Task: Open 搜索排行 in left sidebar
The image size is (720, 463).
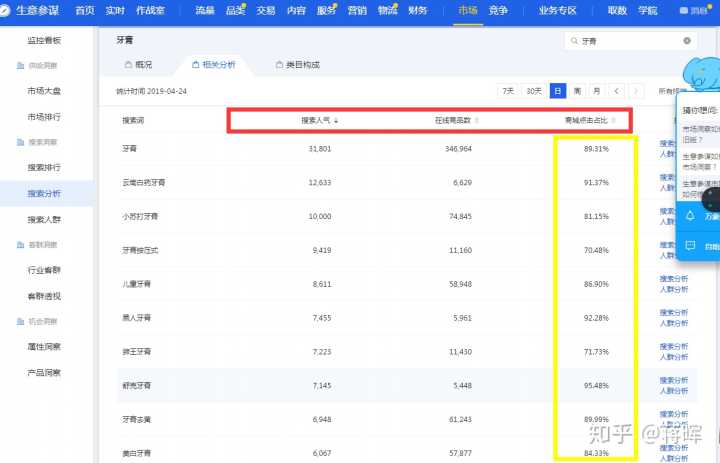Action: pos(44,167)
